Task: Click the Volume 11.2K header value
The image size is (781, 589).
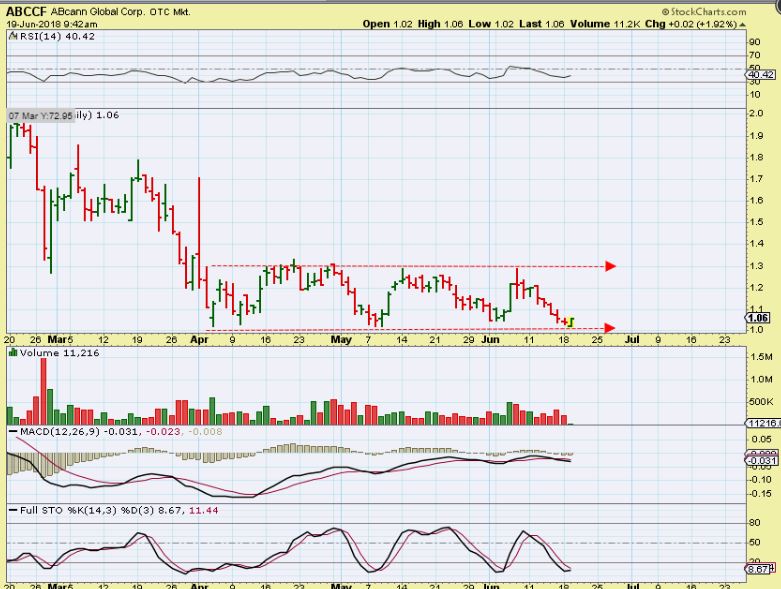Action: tap(605, 24)
